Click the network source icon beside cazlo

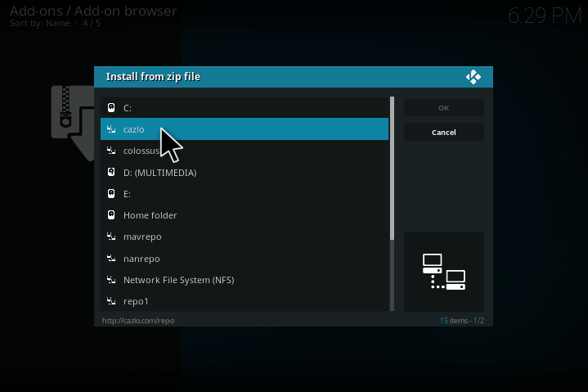point(111,129)
